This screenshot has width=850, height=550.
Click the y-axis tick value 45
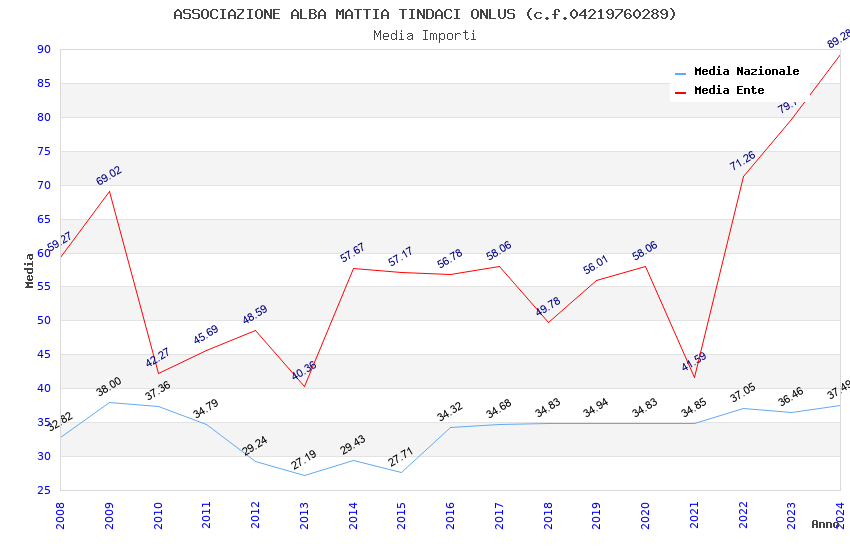click(x=44, y=354)
